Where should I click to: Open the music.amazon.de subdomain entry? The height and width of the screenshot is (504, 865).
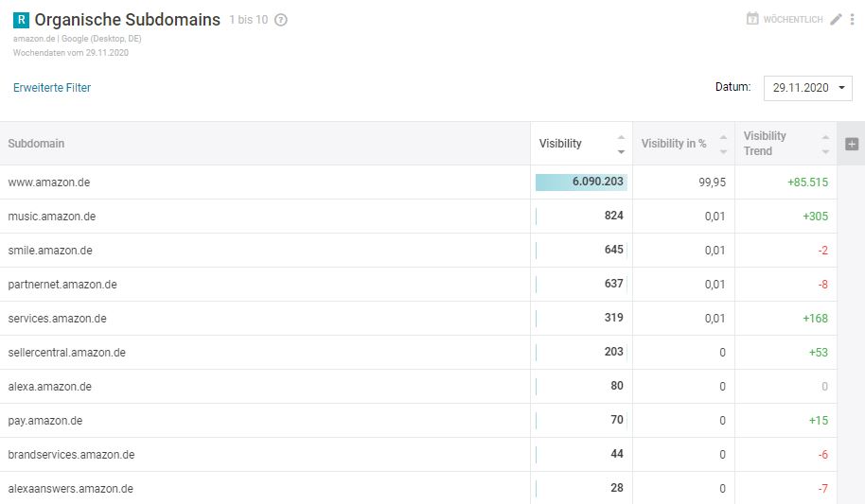tap(51, 217)
